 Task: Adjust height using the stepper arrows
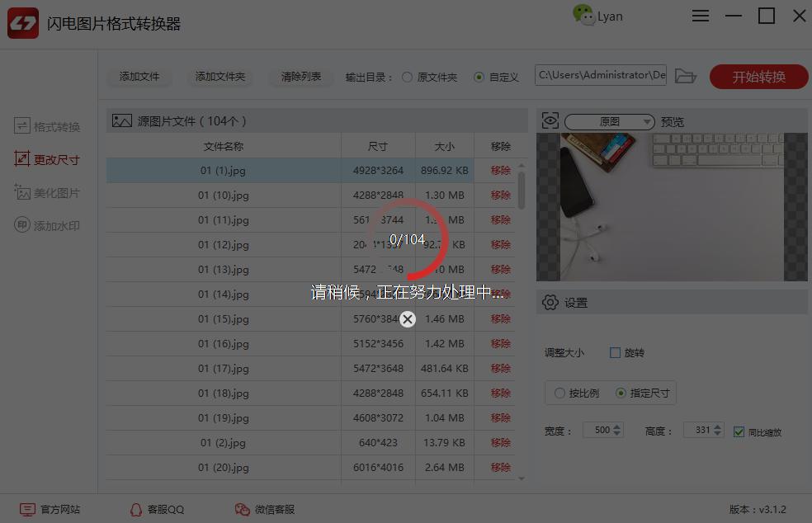[717, 430]
